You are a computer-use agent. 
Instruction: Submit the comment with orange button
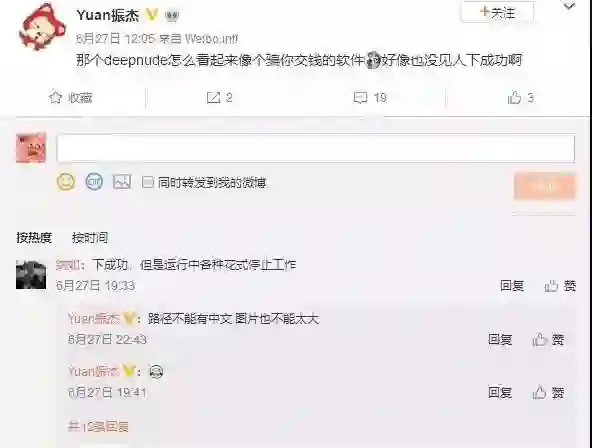point(544,186)
